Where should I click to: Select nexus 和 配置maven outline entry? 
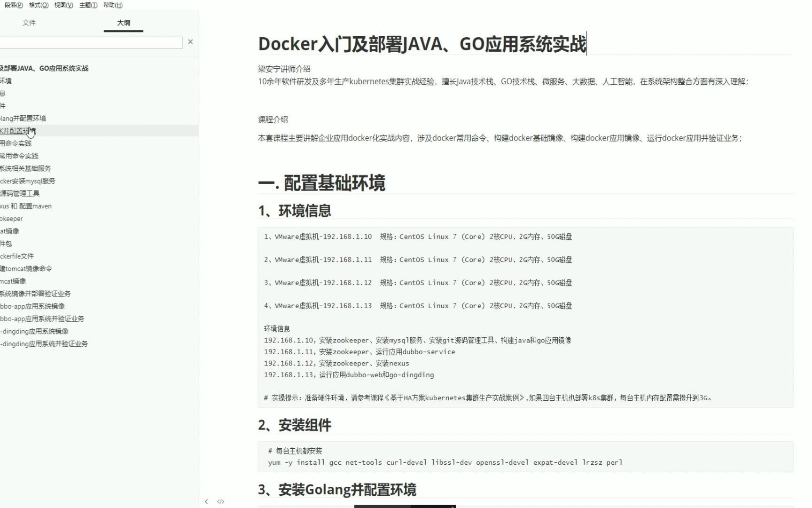pos(26,206)
